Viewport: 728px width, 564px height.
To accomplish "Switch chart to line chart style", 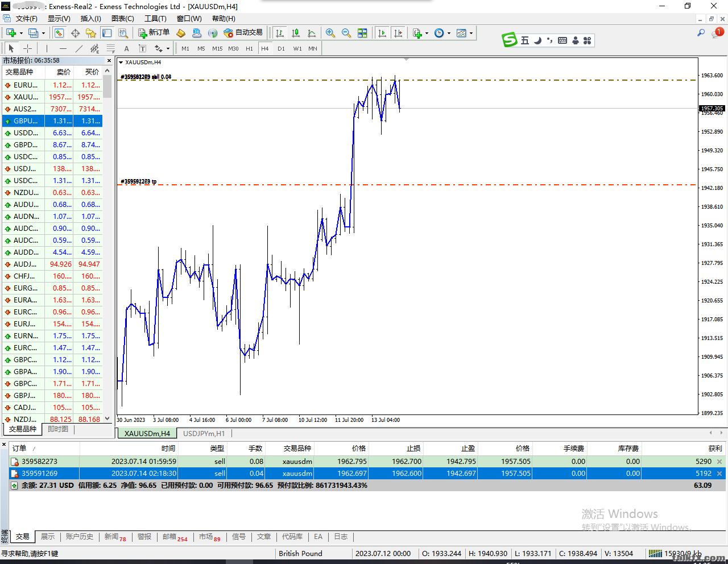I will click(x=312, y=33).
